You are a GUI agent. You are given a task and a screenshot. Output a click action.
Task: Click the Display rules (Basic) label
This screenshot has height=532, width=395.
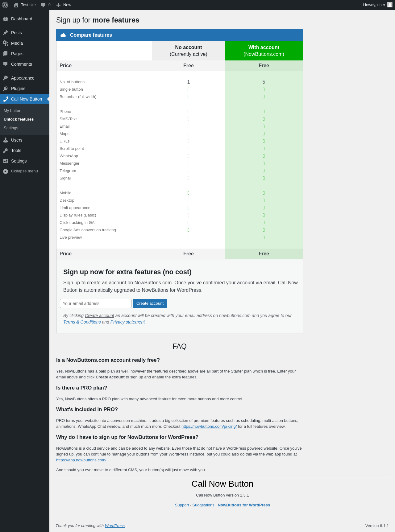click(x=78, y=215)
